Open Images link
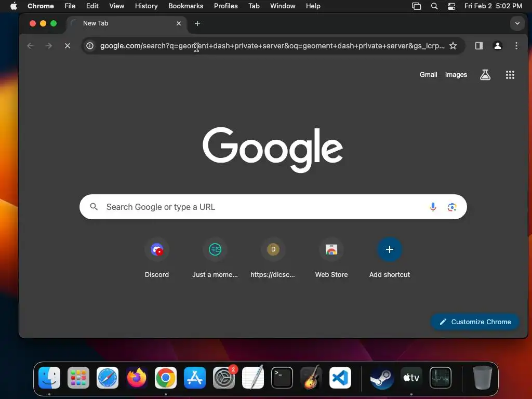 [456, 75]
